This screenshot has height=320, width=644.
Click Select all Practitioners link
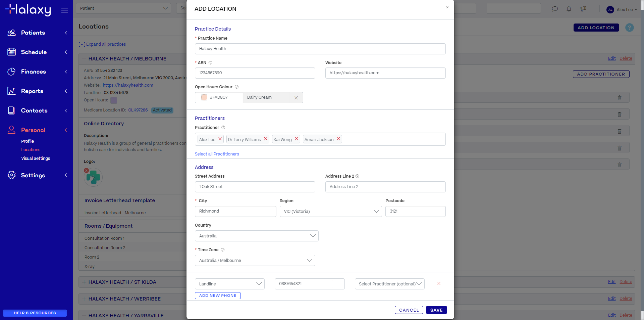click(217, 154)
